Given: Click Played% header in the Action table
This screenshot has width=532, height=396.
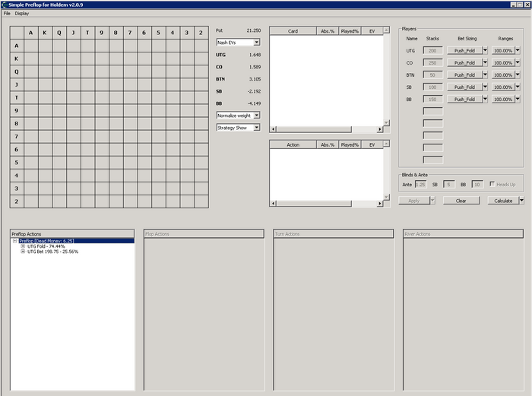Looking at the screenshot, I should (350, 144).
